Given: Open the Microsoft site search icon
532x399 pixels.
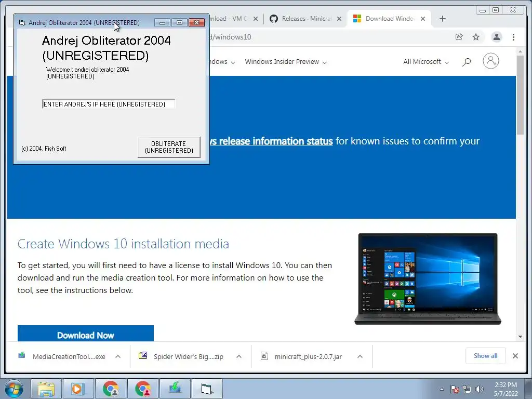Looking at the screenshot, I should [467, 62].
